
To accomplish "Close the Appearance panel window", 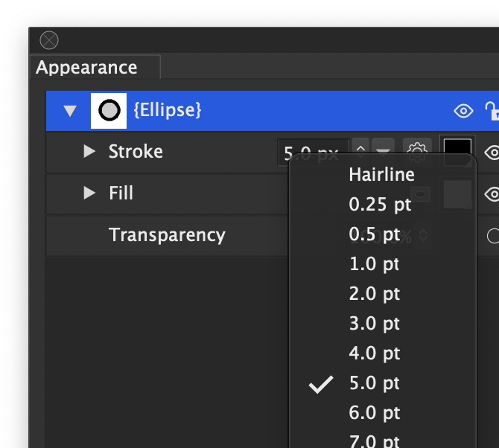I will click(x=49, y=40).
